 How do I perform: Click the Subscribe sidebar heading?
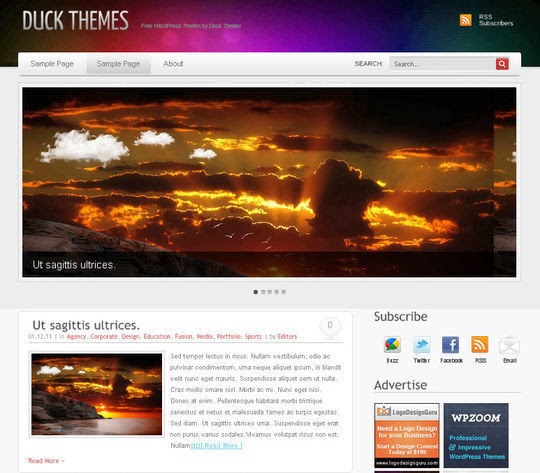click(x=401, y=317)
